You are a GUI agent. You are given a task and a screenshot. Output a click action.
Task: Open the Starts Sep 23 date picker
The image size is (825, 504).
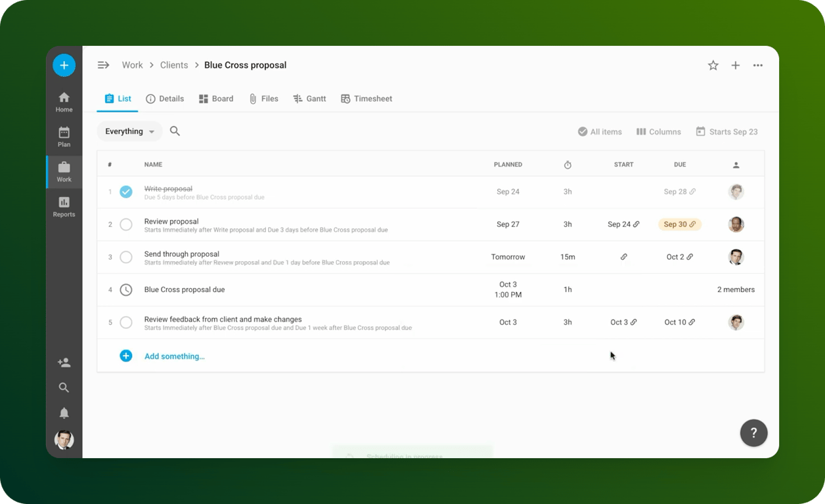tap(726, 132)
